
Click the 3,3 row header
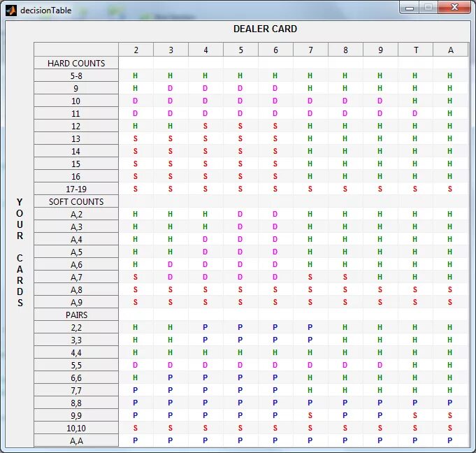[x=76, y=340]
